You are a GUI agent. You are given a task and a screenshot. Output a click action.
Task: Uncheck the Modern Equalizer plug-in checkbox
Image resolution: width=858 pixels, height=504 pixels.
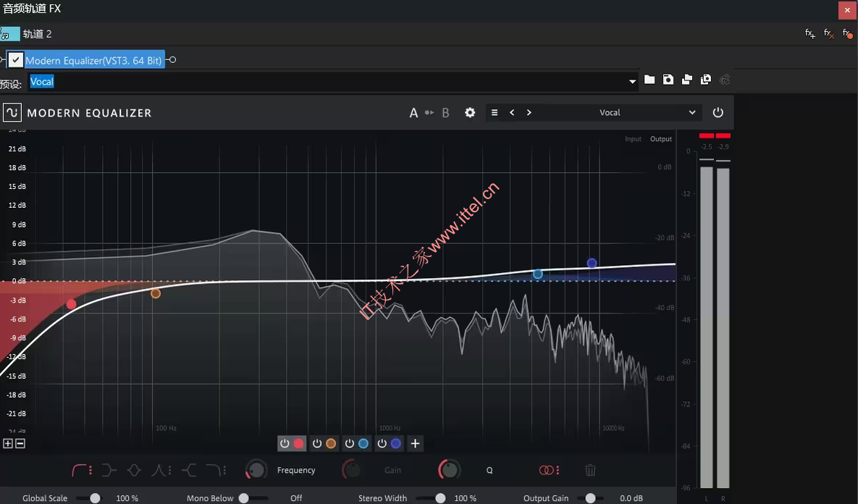point(16,60)
